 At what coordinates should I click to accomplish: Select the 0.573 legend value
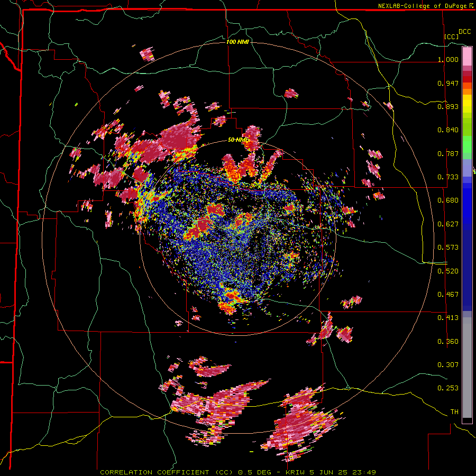tap(448, 248)
